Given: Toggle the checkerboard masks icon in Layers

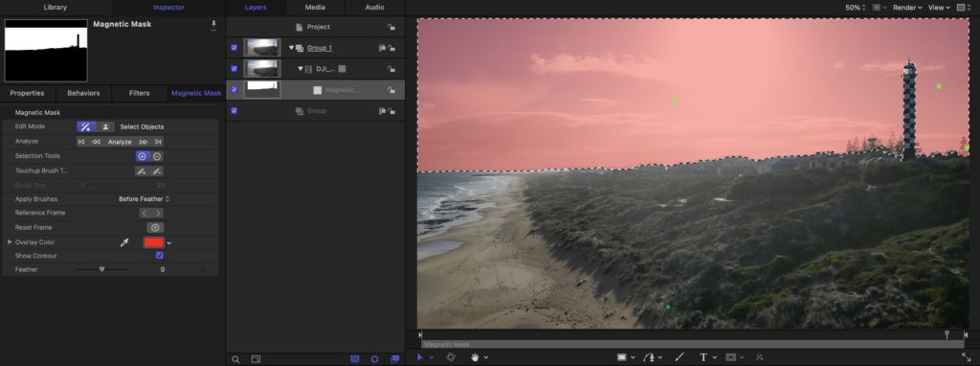Looking at the screenshot, I should click(355, 359).
